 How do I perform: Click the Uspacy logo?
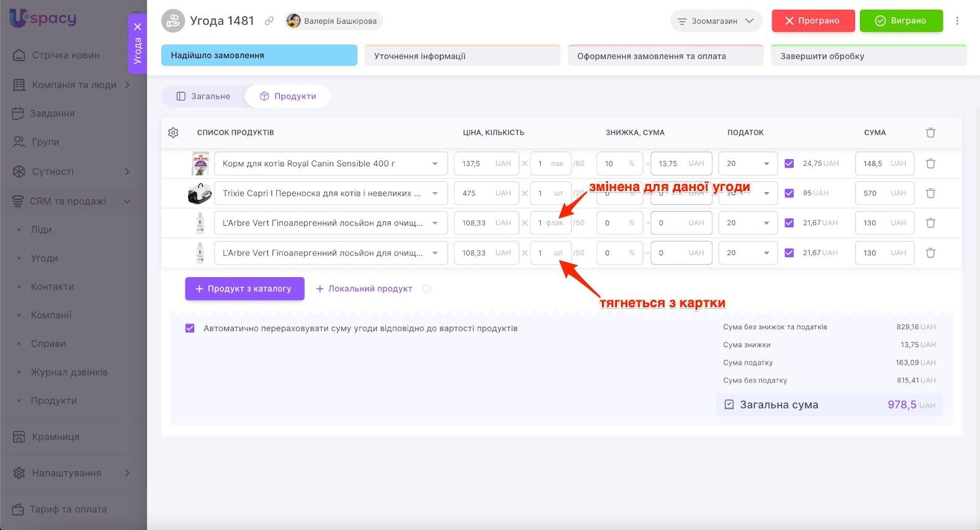(43, 18)
